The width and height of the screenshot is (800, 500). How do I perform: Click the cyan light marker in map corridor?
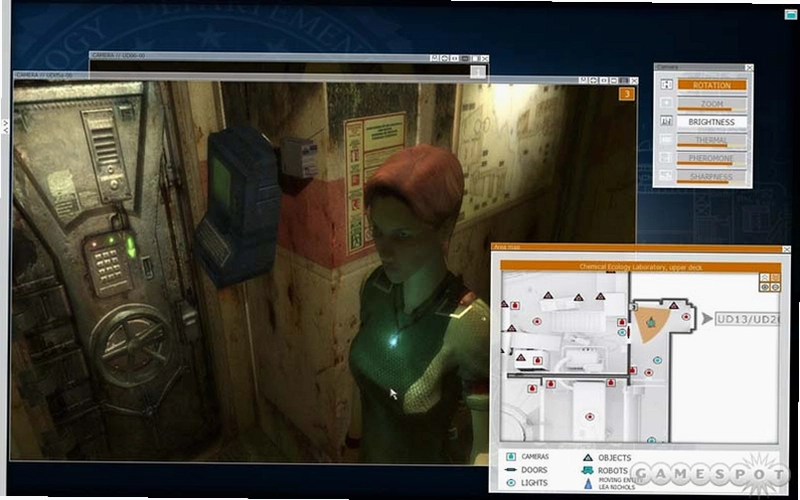click(657, 361)
